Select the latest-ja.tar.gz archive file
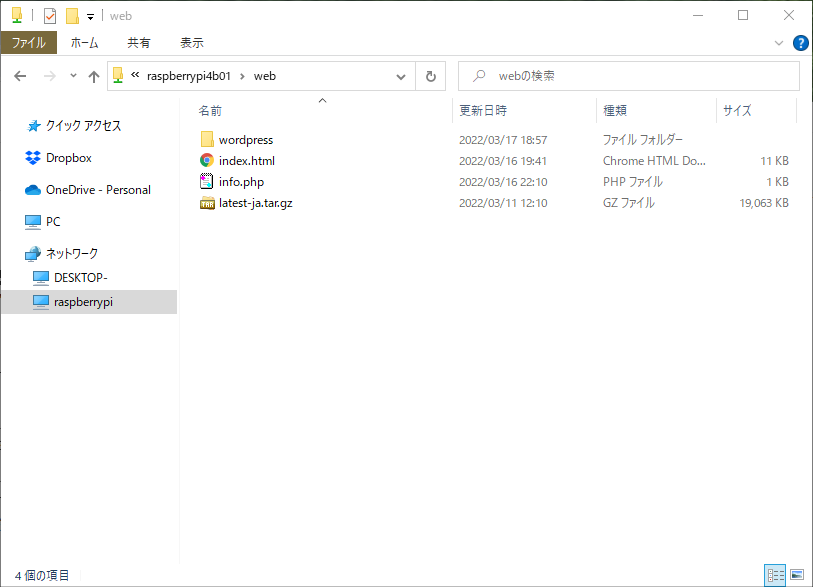The width and height of the screenshot is (813, 587). pos(255,203)
